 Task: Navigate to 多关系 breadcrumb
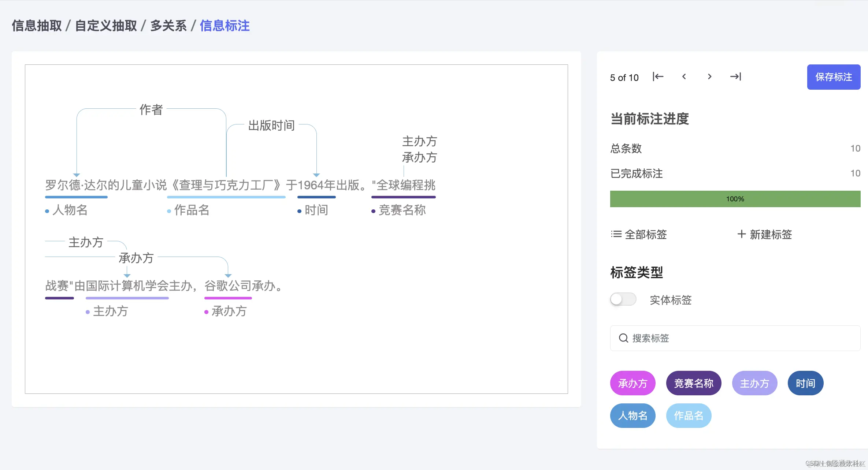[x=168, y=26]
